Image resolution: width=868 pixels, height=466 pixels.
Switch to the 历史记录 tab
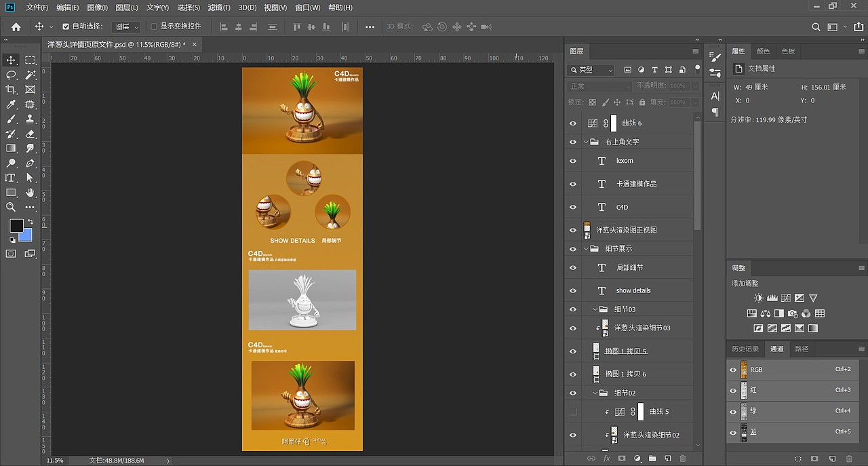(745, 349)
